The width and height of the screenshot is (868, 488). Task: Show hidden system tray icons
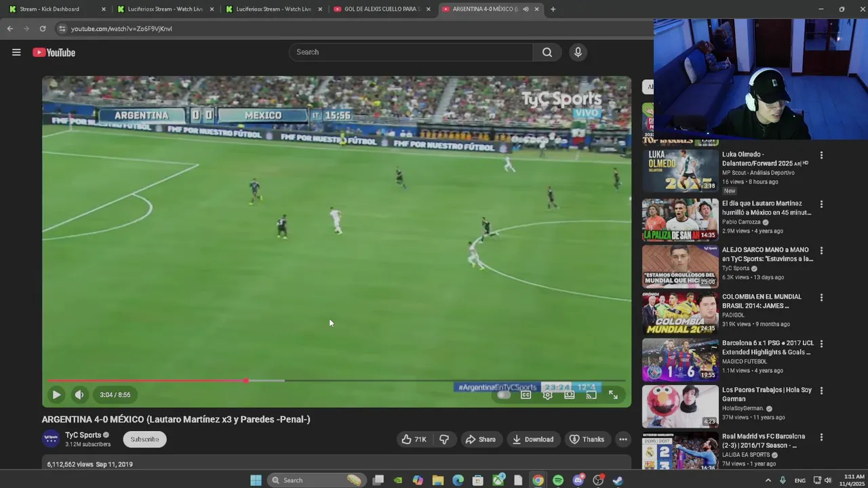(768, 480)
